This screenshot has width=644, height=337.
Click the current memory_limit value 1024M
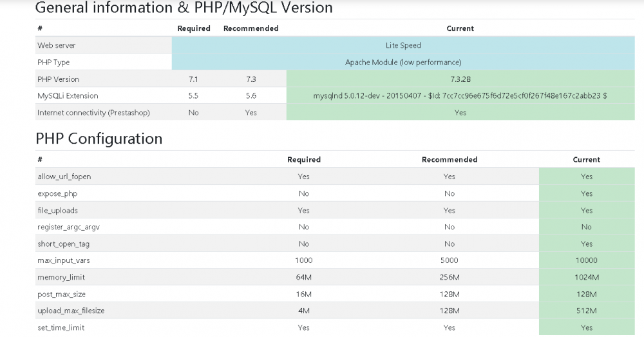click(586, 277)
